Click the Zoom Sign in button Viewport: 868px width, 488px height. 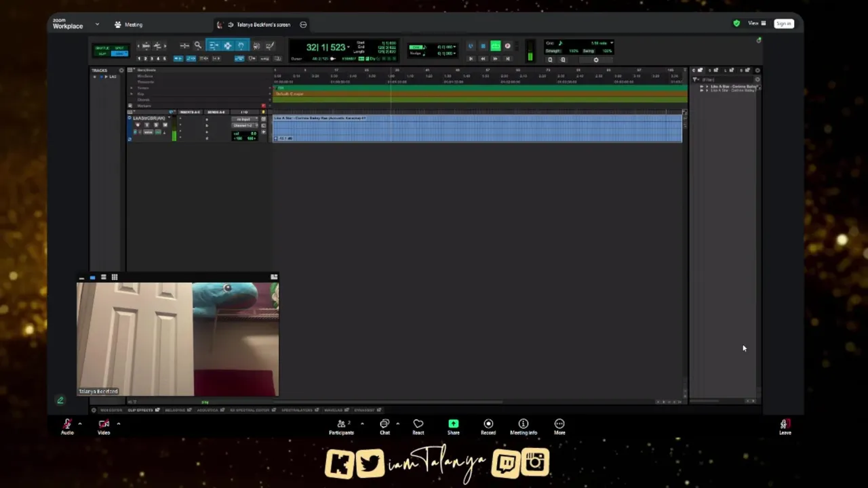(x=784, y=24)
